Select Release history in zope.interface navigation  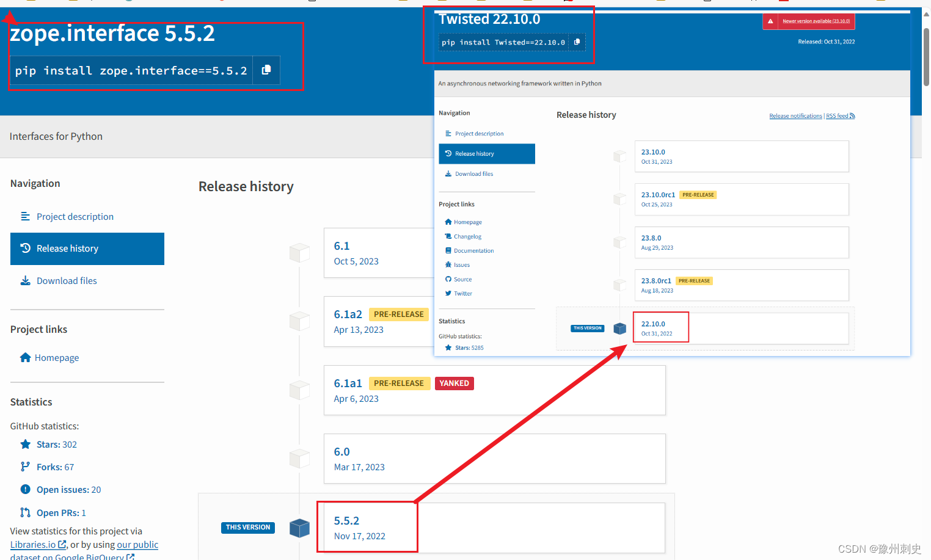(x=87, y=249)
